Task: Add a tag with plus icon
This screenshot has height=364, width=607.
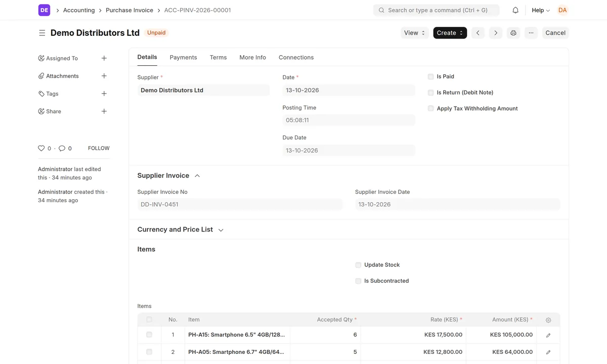Action: tap(104, 94)
